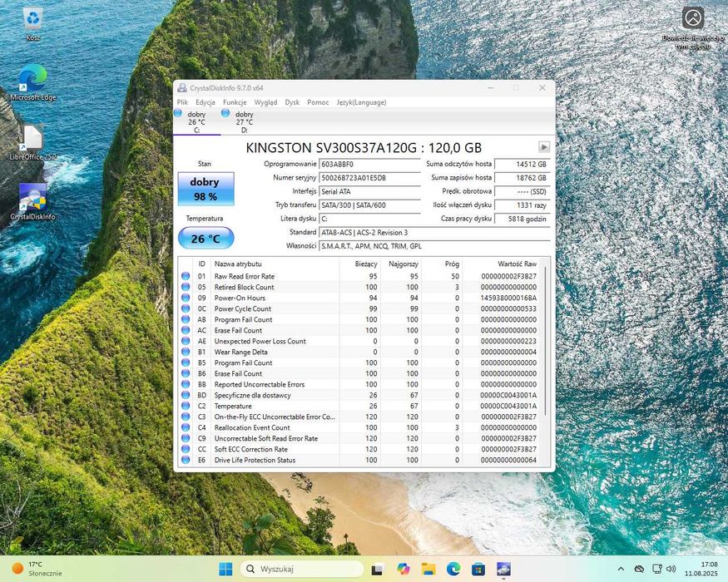This screenshot has width=728, height=582.
Task: Click the Bieżący column header
Action: coord(359,264)
